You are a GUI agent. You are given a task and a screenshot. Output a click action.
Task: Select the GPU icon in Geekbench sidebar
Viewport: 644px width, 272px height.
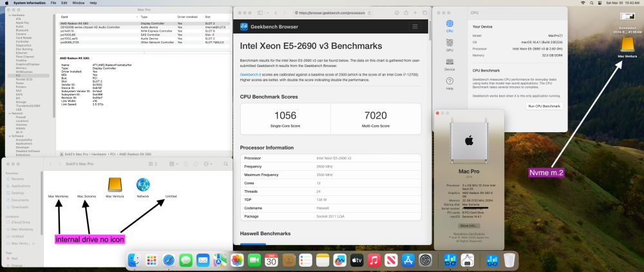(450, 43)
